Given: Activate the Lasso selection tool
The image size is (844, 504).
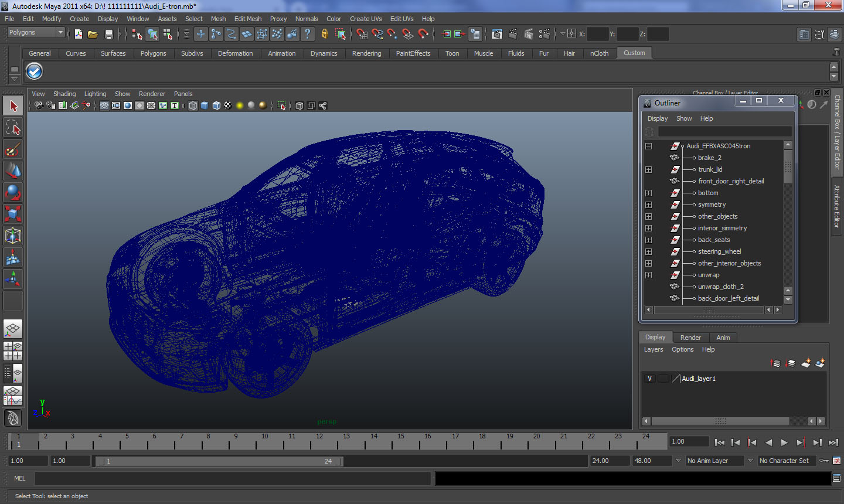Looking at the screenshot, I should (13, 128).
